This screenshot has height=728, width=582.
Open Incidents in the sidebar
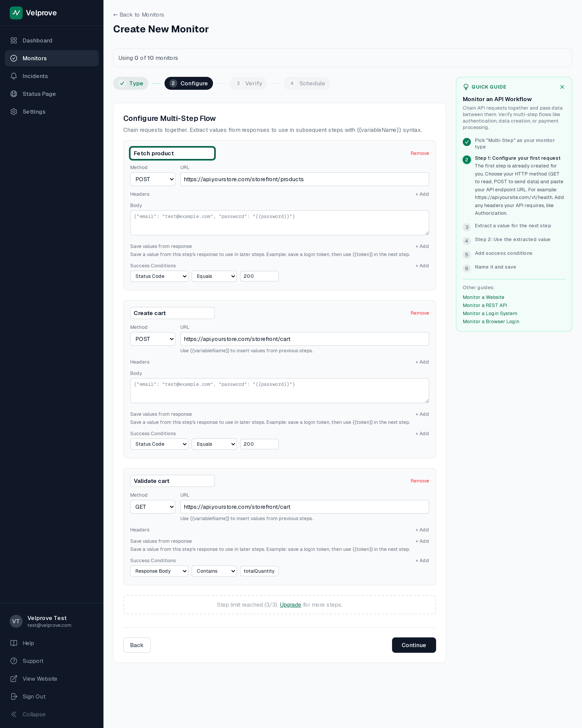pos(52,76)
